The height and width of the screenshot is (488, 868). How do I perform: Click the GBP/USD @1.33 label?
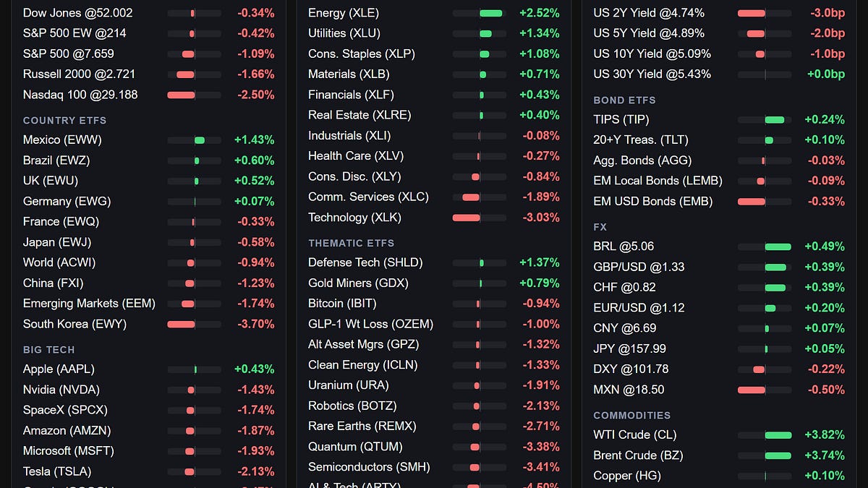pyautogui.click(x=639, y=267)
